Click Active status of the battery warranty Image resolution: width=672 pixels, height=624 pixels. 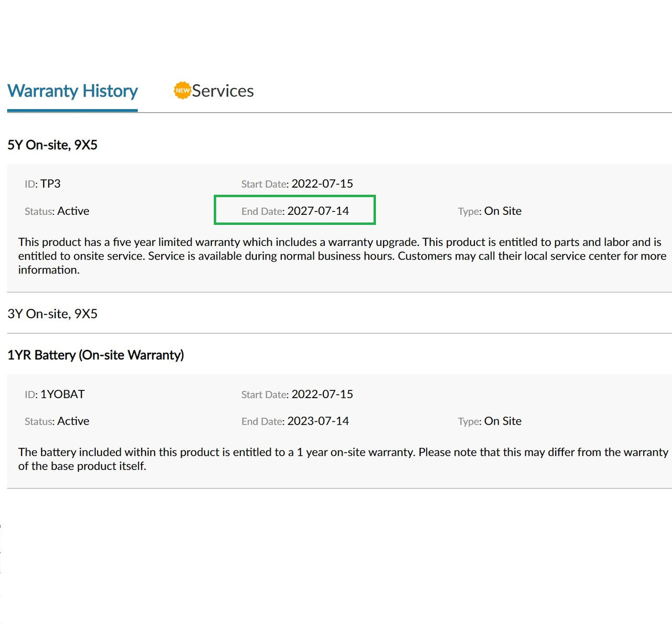click(x=73, y=421)
